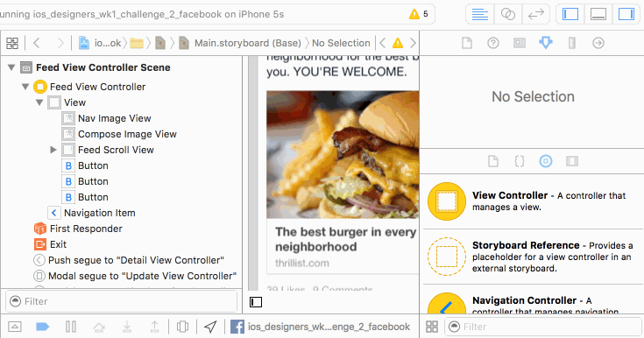Click debug Step Out button
Image resolution: width=644 pixels, height=338 pixels.
154,327
